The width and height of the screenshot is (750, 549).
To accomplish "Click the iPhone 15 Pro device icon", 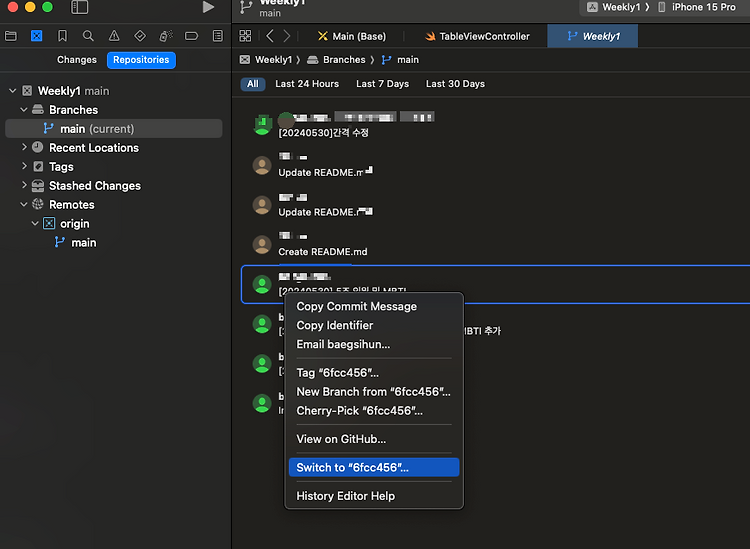I will (x=662, y=7).
